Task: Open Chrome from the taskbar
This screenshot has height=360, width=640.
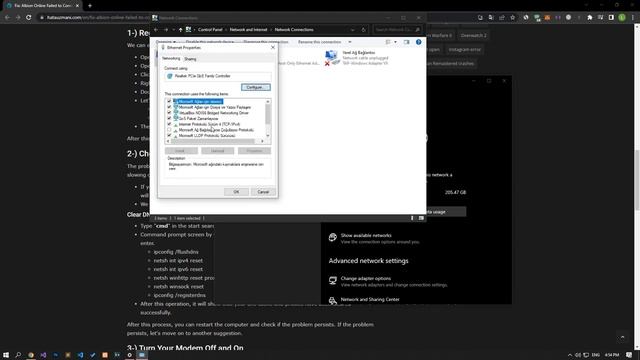Action: click(31, 355)
